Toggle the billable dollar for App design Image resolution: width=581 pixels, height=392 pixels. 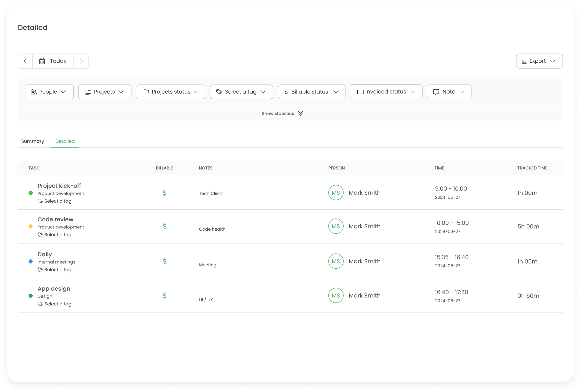[164, 296]
